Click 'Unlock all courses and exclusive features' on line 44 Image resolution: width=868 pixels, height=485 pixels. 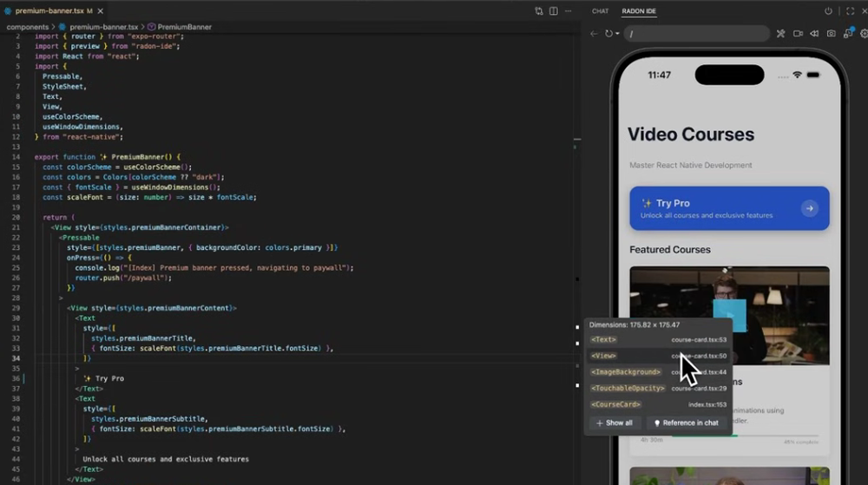(166, 459)
